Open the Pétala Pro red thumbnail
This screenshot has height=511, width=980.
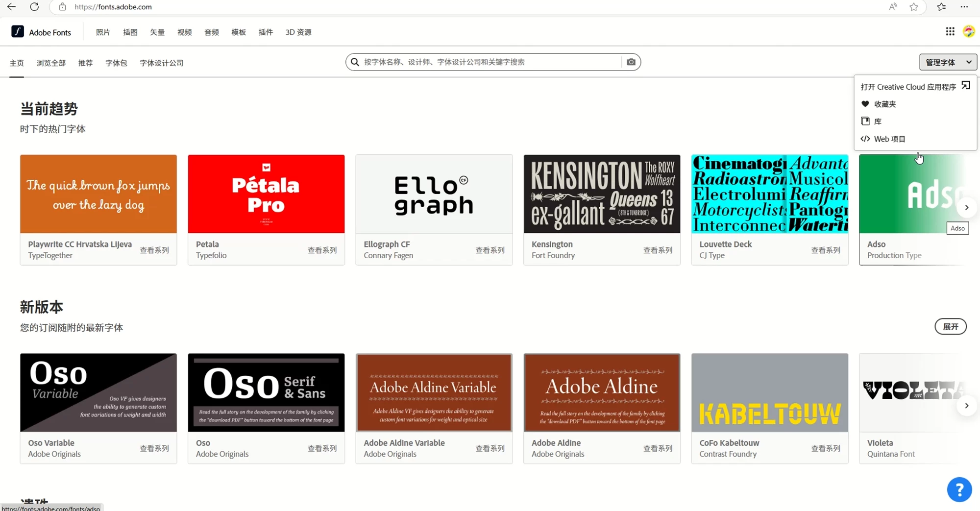(x=266, y=194)
